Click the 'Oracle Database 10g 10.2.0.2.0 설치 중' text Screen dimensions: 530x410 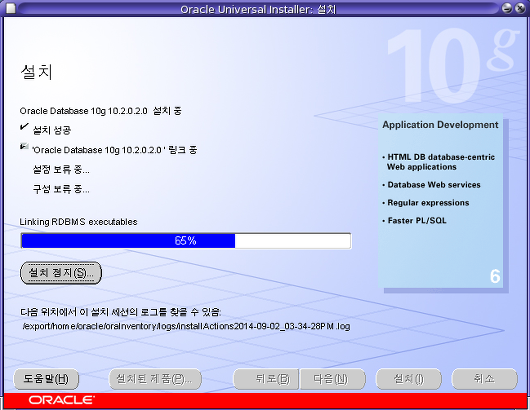pyautogui.click(x=101, y=111)
